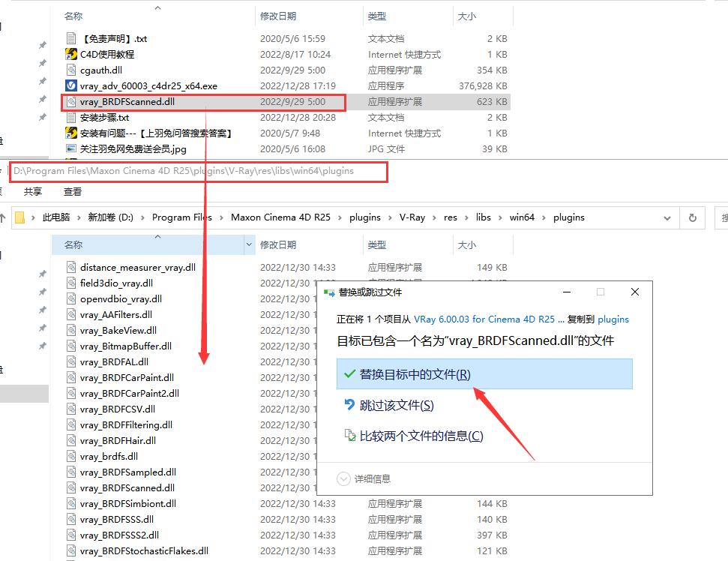Click the V-Ray breadcrumb in address bar
728x561 pixels.
[412, 217]
